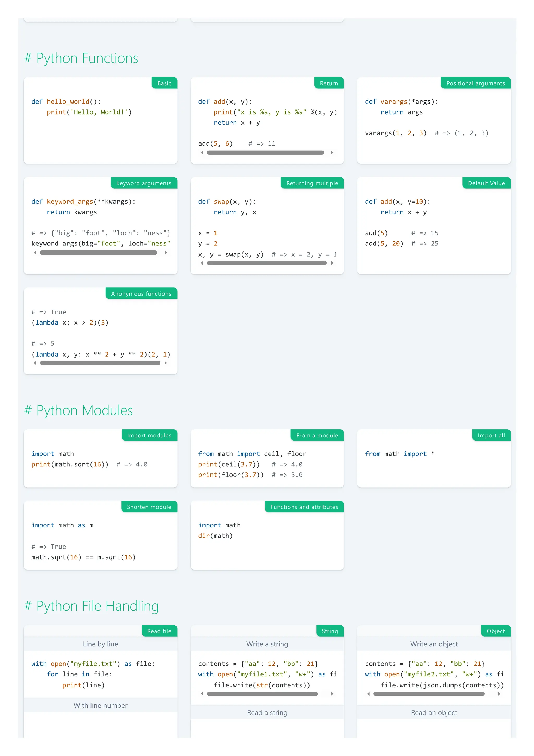Click the Shorten module code block

point(84,541)
